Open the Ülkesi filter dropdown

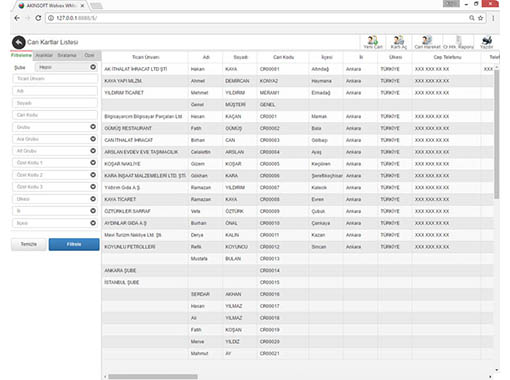55,199
